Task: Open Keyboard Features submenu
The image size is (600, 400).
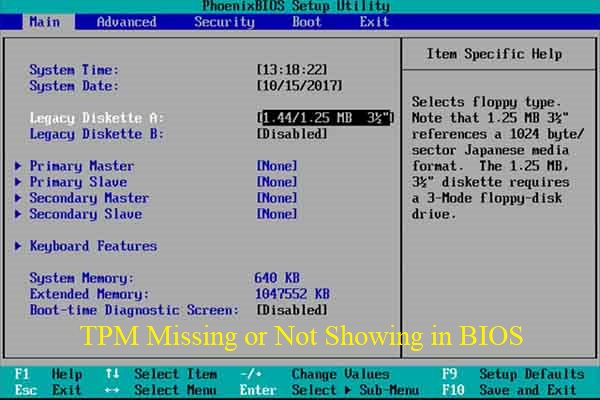Action: click(x=93, y=246)
